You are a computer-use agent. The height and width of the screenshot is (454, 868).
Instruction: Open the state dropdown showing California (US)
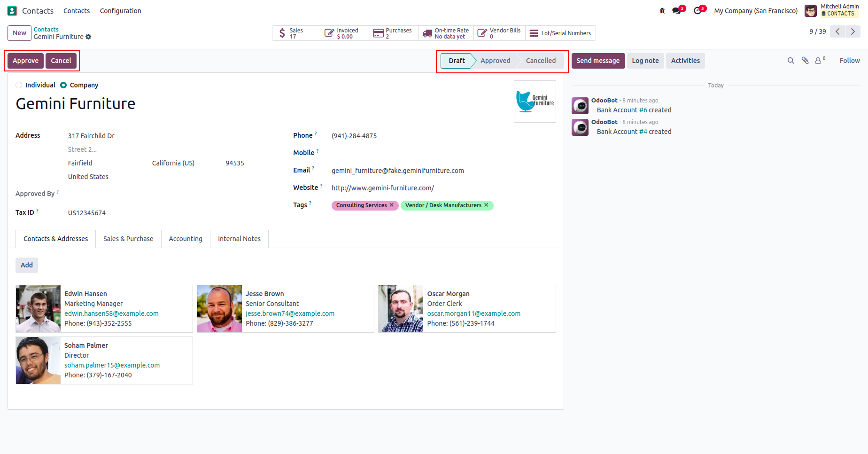coord(186,163)
